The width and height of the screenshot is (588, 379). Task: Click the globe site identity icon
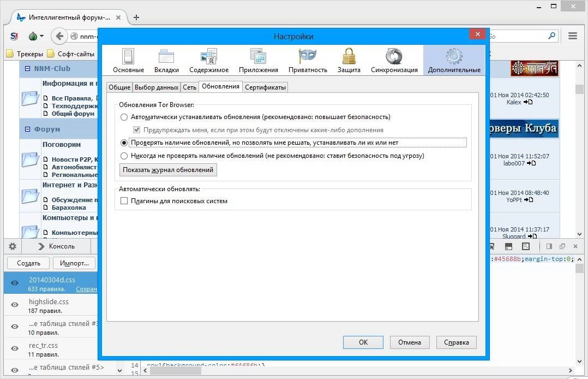[x=74, y=37]
